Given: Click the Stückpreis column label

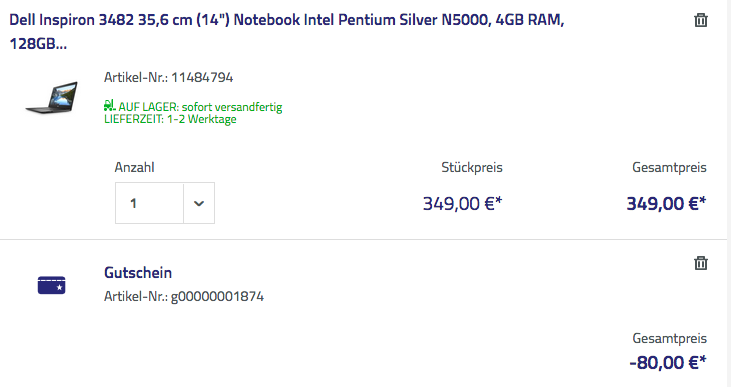Looking at the screenshot, I should click(472, 167).
